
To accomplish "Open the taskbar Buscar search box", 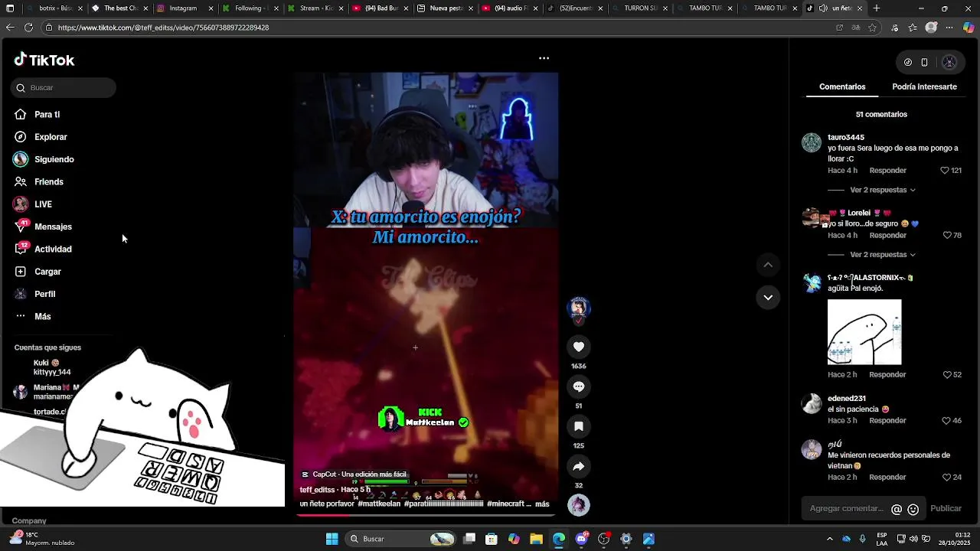I will [401, 539].
